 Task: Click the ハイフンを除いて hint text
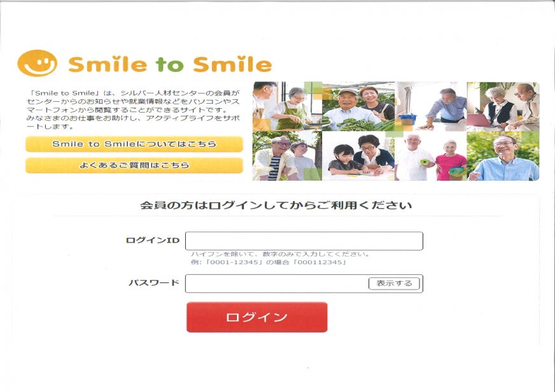coord(280,254)
